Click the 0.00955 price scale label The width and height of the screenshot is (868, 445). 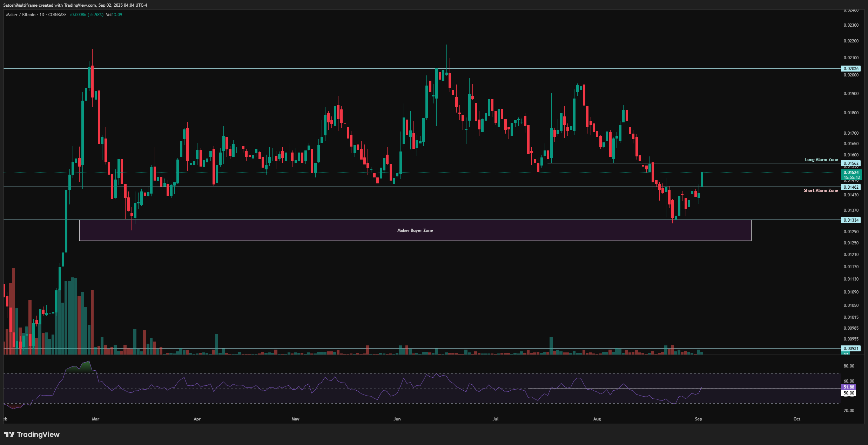[851, 339]
